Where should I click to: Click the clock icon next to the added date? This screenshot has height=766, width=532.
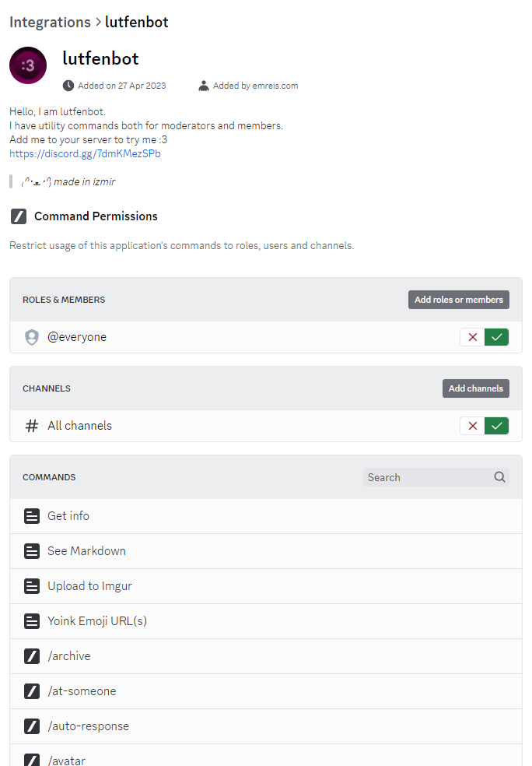pyautogui.click(x=68, y=85)
